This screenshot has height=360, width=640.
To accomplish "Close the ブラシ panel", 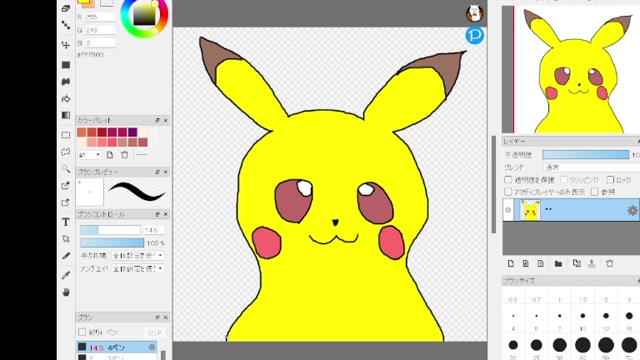I will (x=165, y=317).
